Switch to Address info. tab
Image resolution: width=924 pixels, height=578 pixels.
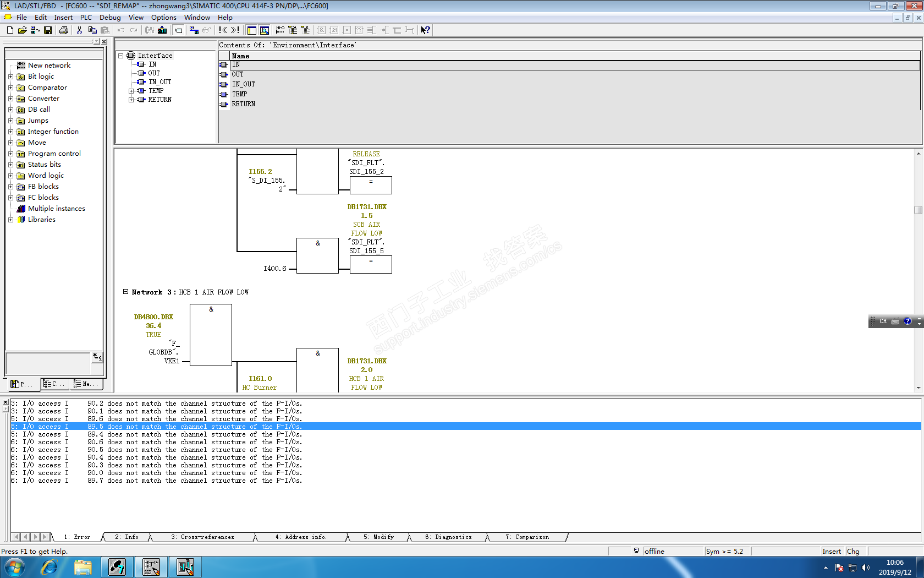301,537
